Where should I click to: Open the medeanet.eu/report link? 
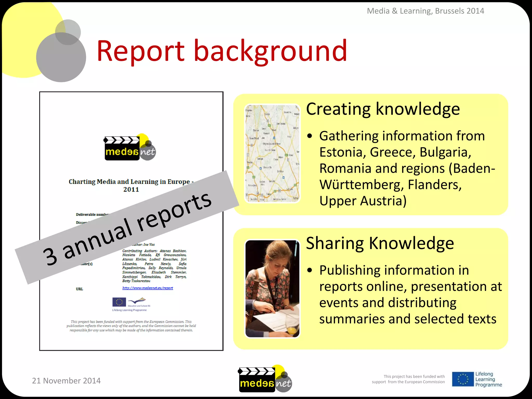pos(148,288)
